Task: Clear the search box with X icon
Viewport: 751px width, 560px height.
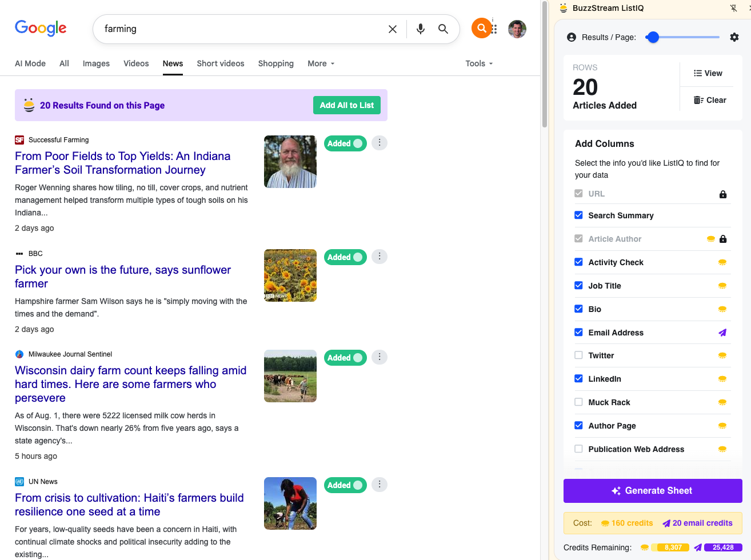Action: (393, 29)
